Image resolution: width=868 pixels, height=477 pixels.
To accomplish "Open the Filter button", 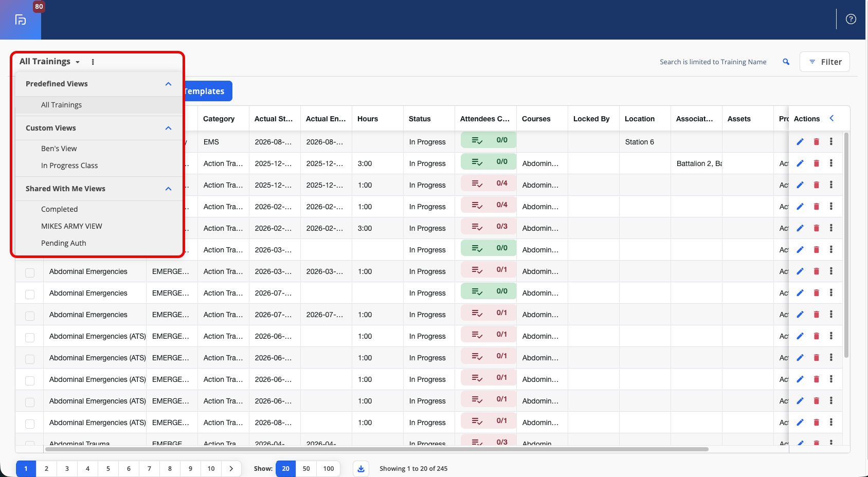I will 825,62.
